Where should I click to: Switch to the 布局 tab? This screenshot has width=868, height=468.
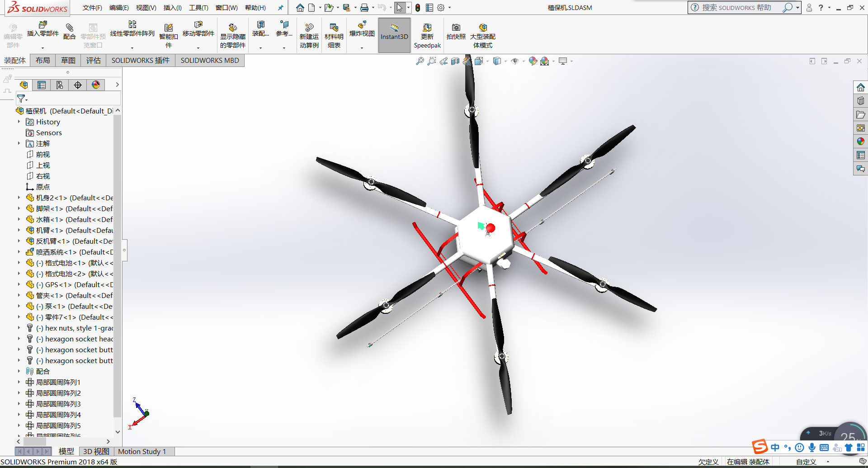pos(43,61)
